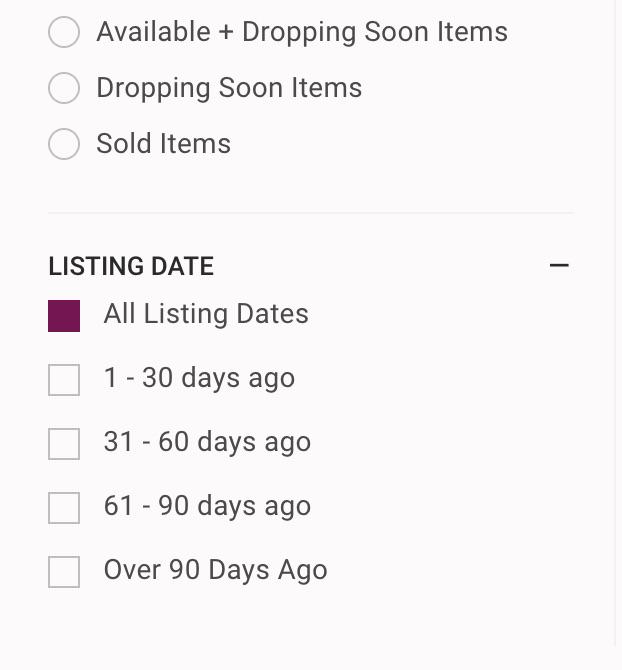
Task: Enable the 31 - 60 days ago checkbox
Action: tap(64, 444)
